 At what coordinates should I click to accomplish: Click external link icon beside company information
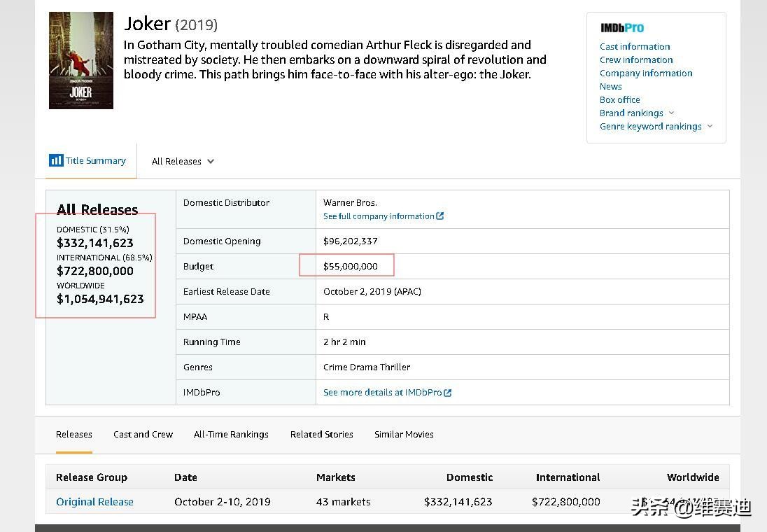click(x=440, y=216)
